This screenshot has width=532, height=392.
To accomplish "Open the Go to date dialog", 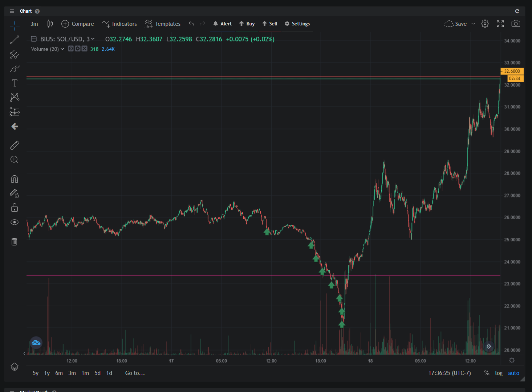I will (135, 373).
